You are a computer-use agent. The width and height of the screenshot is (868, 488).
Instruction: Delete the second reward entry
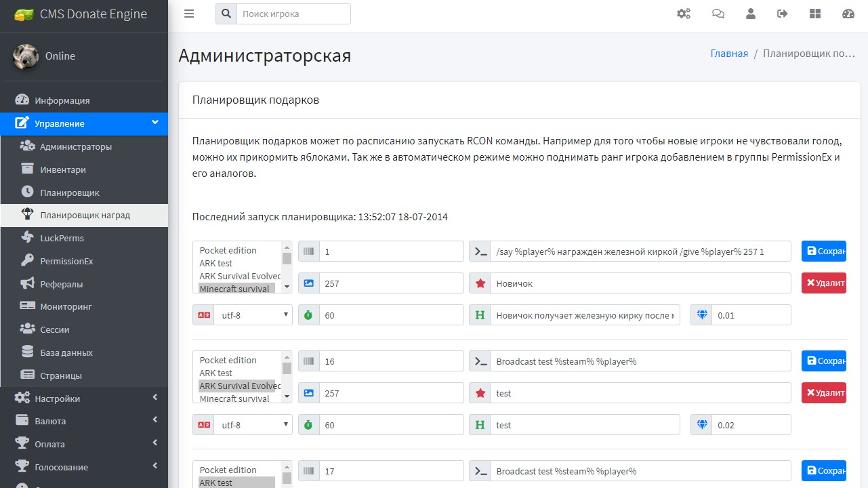[823, 393]
